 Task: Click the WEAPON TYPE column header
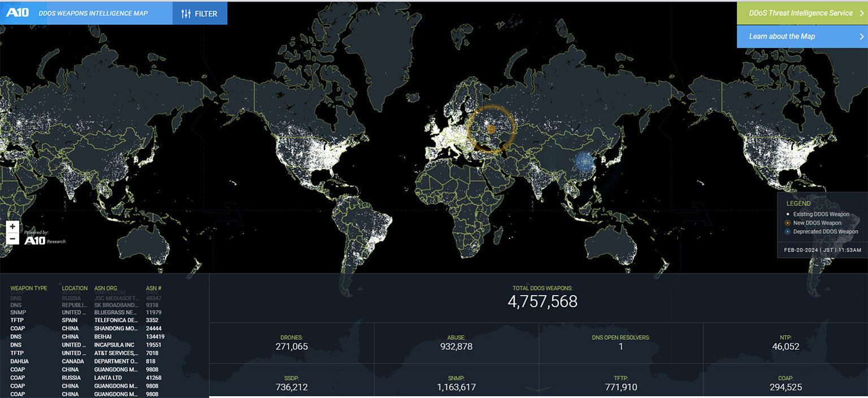29,288
